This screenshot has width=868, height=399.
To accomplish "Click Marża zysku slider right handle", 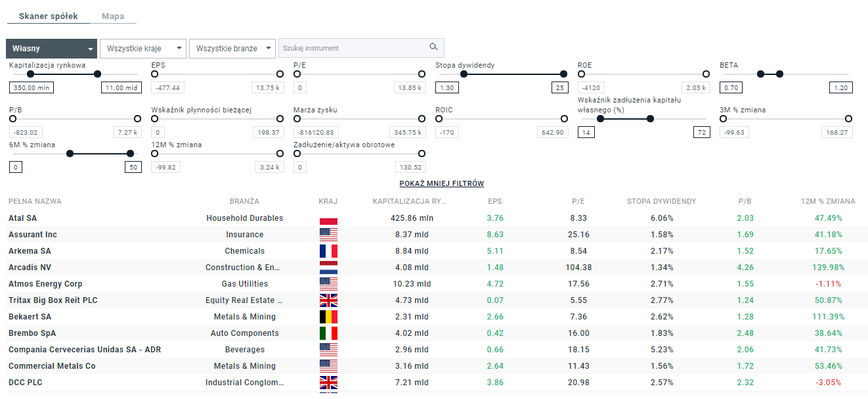I will coord(422,119).
